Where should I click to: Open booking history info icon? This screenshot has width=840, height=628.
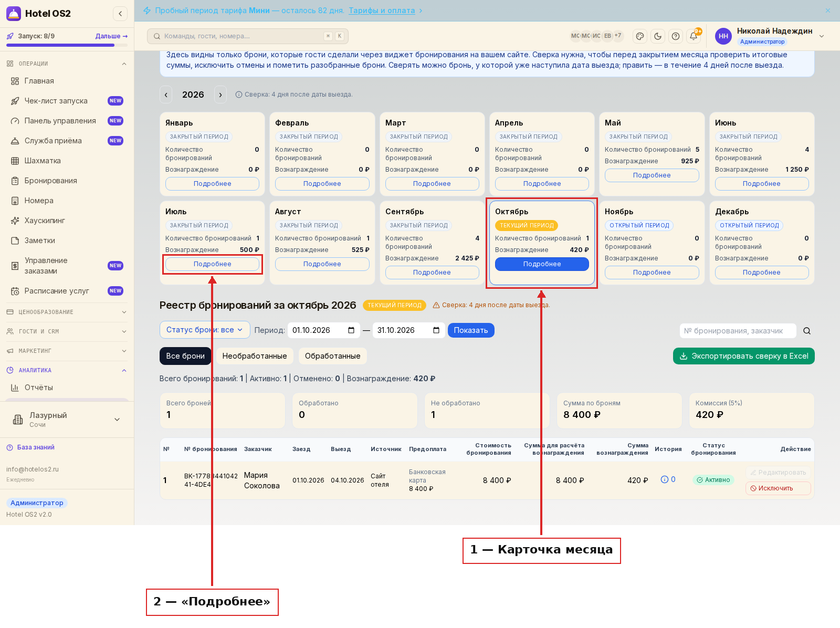(668, 479)
